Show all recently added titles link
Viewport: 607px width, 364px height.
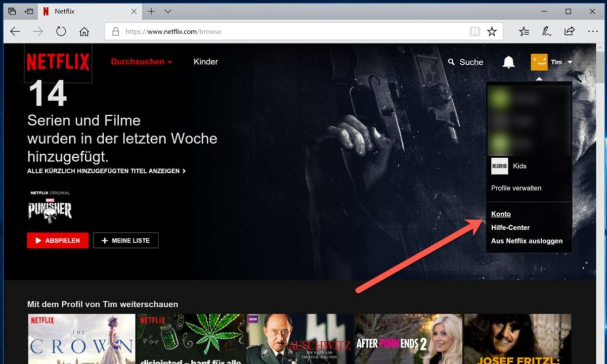tap(106, 171)
